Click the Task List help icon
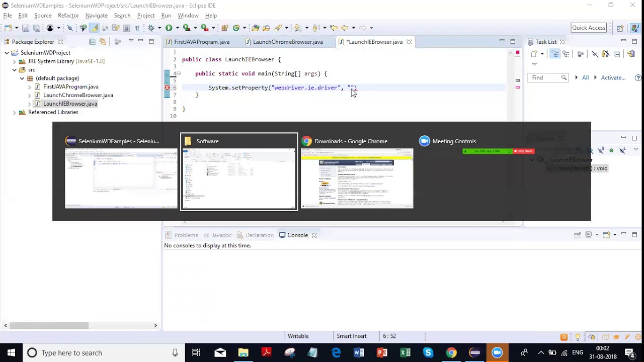 point(638,77)
